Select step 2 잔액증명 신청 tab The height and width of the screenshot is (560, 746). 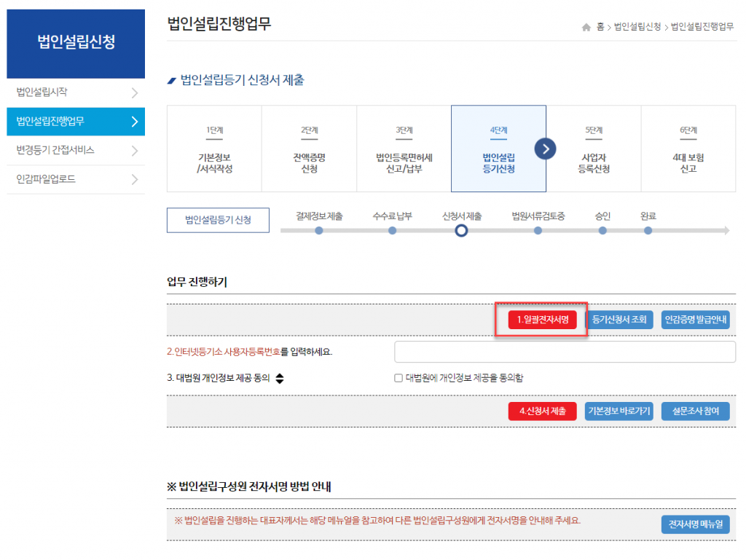[309, 149]
